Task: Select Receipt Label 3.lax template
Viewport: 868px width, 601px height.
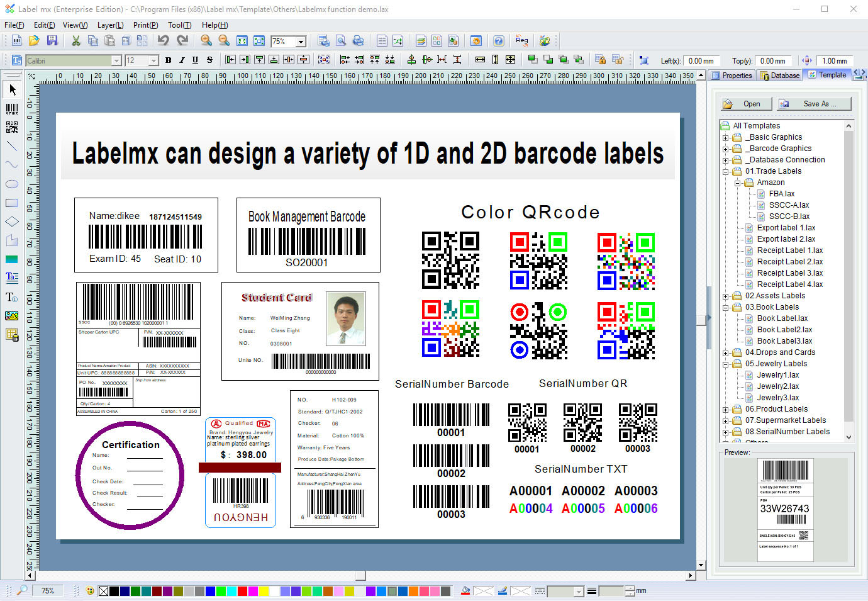Action: coord(790,273)
